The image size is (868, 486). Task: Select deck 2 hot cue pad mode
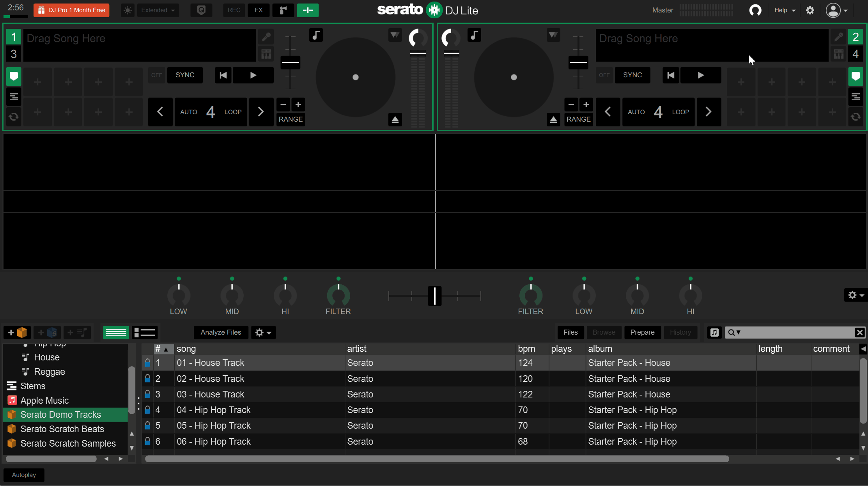coord(856,76)
